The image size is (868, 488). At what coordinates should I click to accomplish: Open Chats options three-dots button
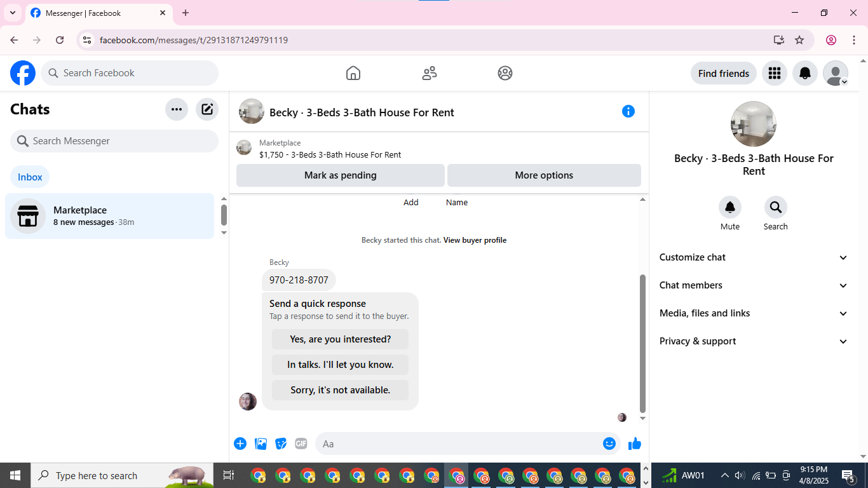(x=177, y=109)
